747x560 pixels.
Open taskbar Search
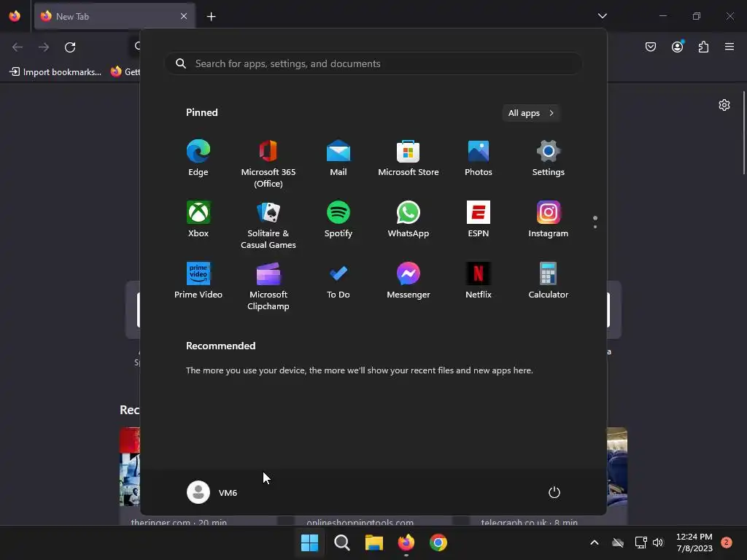point(342,542)
